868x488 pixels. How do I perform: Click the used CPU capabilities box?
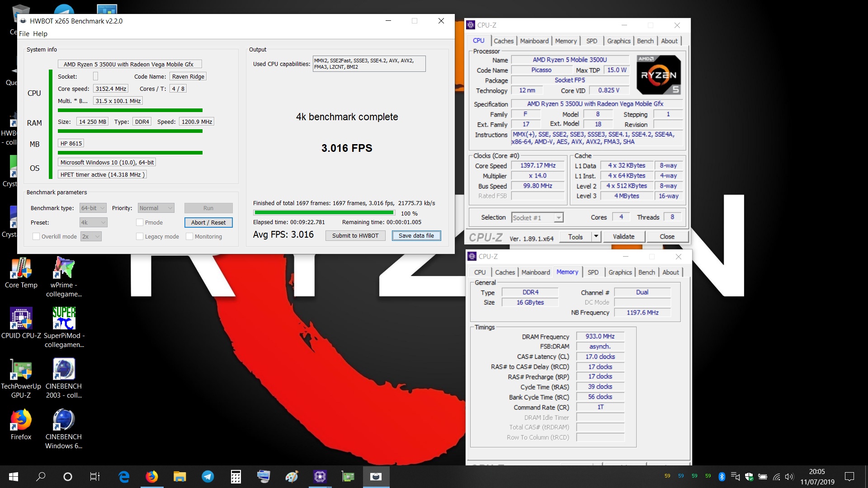[369, 64]
